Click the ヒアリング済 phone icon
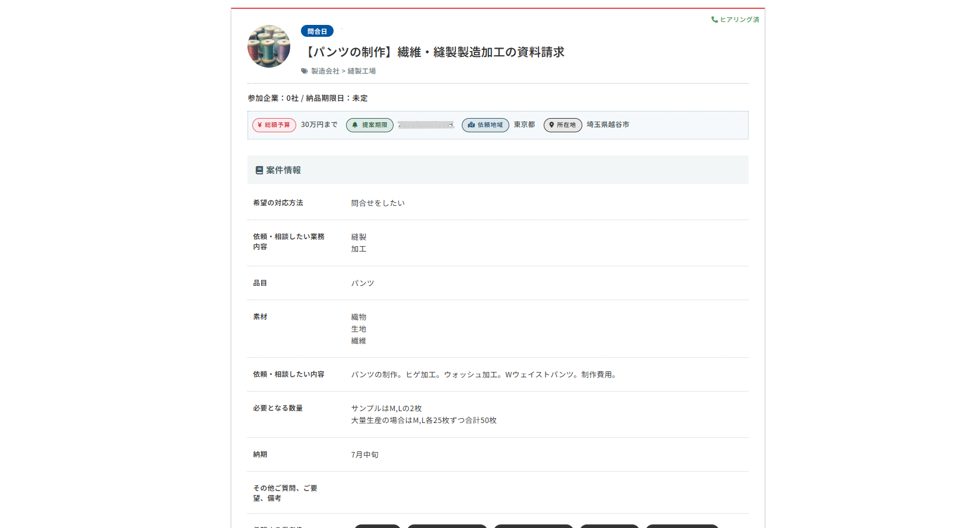The height and width of the screenshot is (528, 980). (715, 20)
